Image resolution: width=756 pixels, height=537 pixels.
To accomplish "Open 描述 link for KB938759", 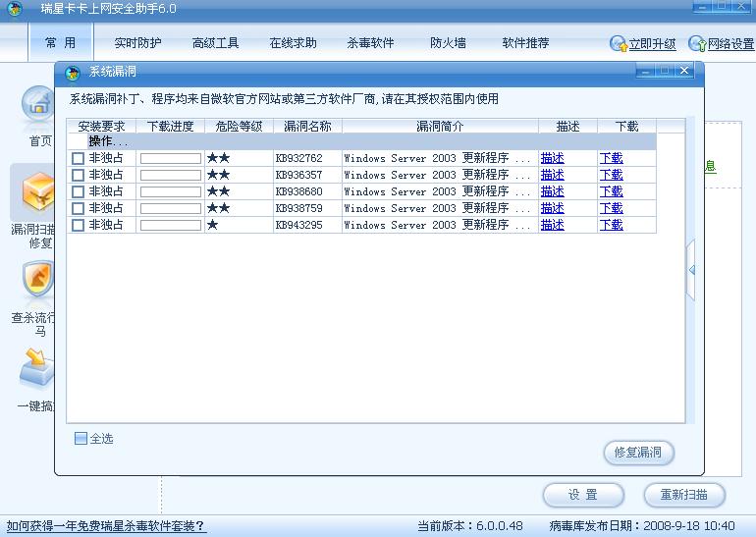I will [553, 208].
